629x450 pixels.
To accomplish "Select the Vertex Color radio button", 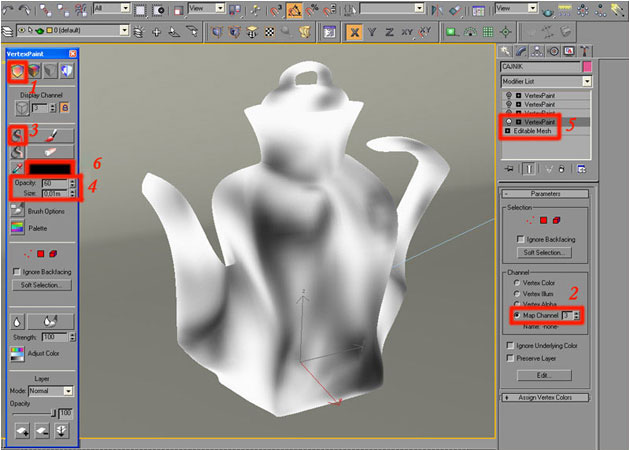I will (x=517, y=283).
